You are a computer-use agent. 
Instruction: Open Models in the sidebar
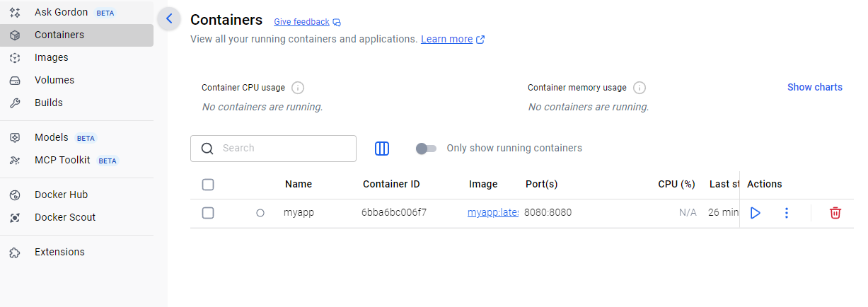point(77,137)
